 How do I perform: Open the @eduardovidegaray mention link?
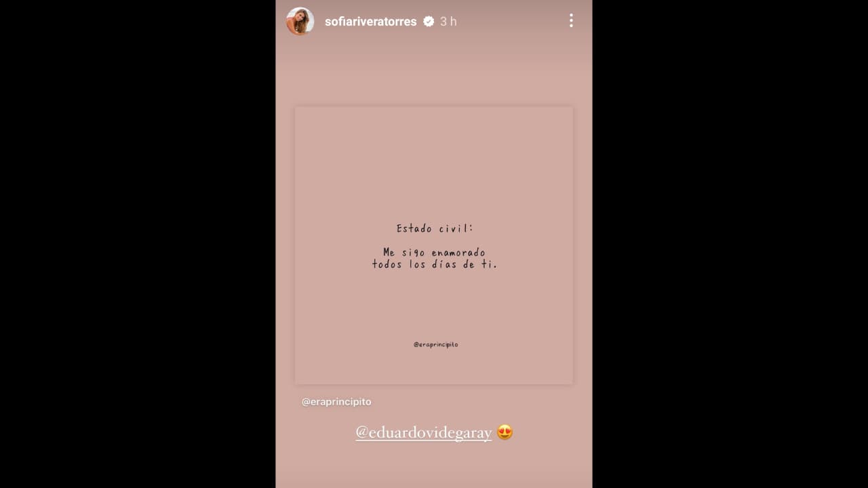[424, 432]
